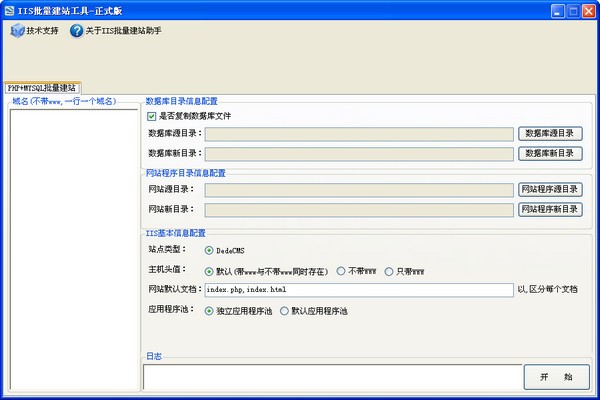This screenshot has width=600, height=400.
Task: Click the 网站源目录 path field
Action: [x=359, y=190]
